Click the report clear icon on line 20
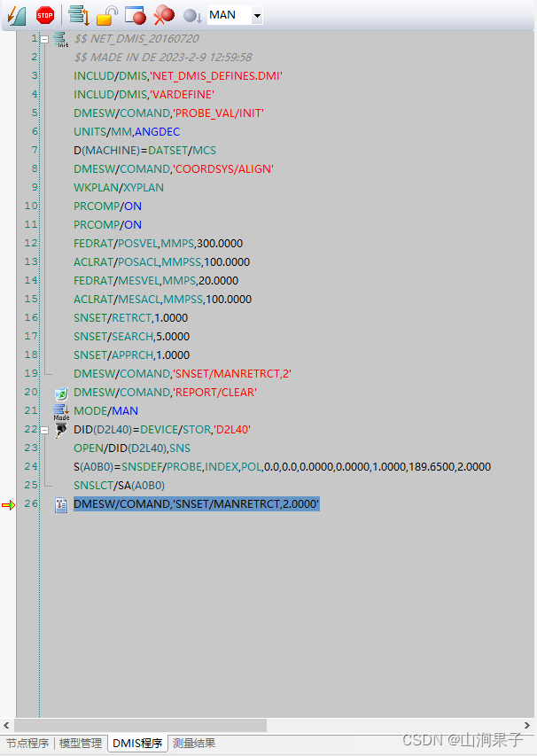 pyautogui.click(x=61, y=394)
